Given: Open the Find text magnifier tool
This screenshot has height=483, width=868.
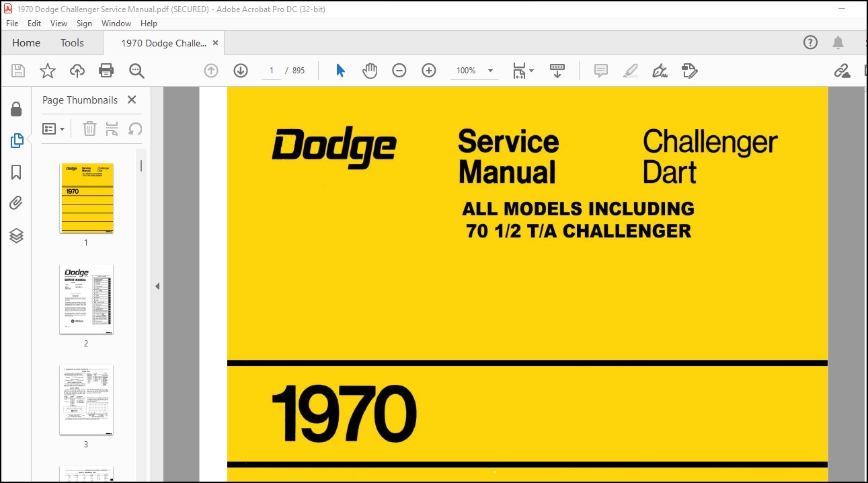Looking at the screenshot, I should pyautogui.click(x=137, y=71).
